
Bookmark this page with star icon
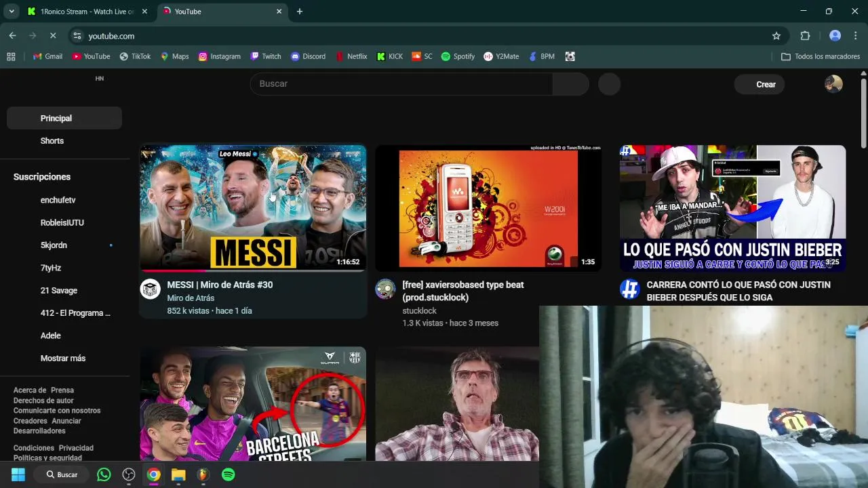tap(776, 36)
